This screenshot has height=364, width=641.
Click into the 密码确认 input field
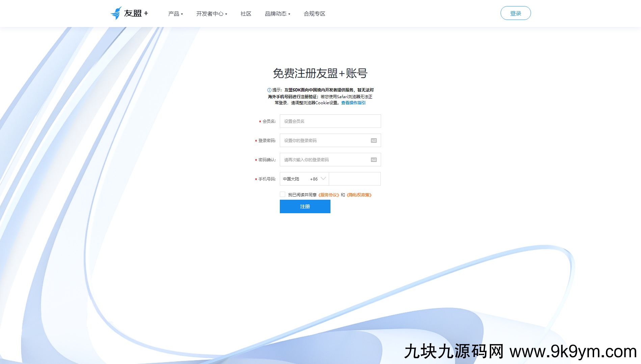(x=324, y=160)
